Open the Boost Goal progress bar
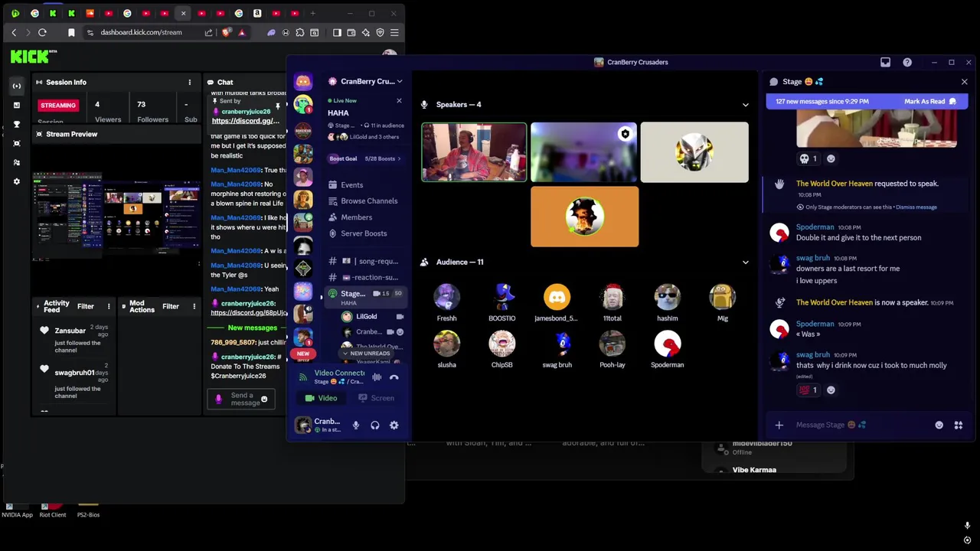980x551 pixels. [x=364, y=158]
